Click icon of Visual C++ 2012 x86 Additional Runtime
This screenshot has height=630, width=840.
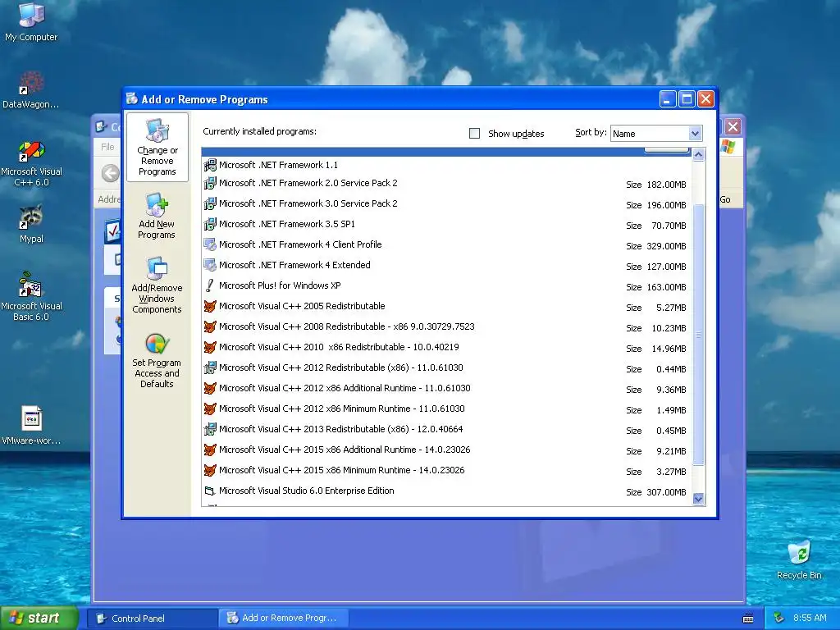[210, 388]
